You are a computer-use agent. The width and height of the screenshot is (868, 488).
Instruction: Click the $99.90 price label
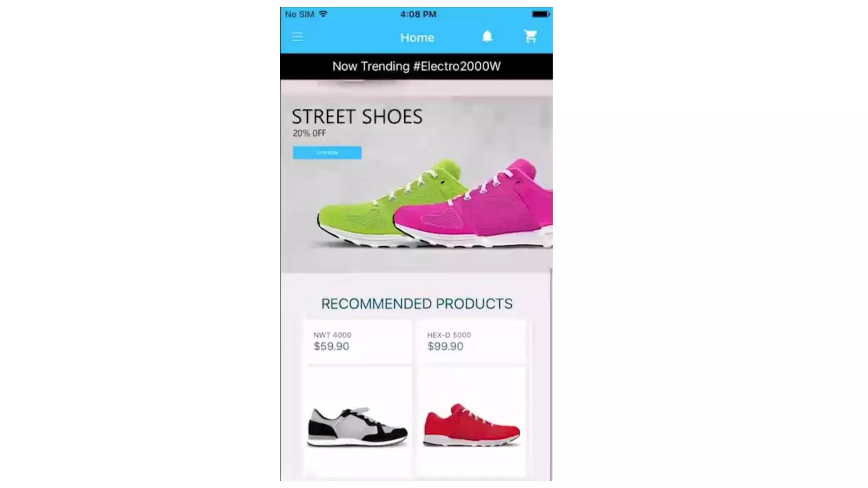point(445,347)
